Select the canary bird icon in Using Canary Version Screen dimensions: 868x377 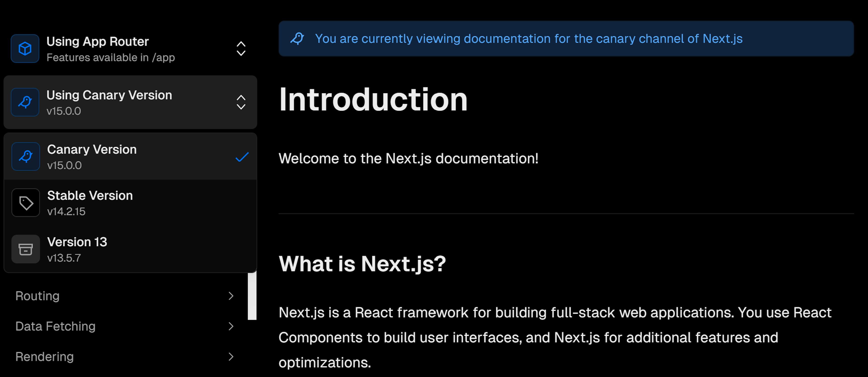(x=26, y=102)
